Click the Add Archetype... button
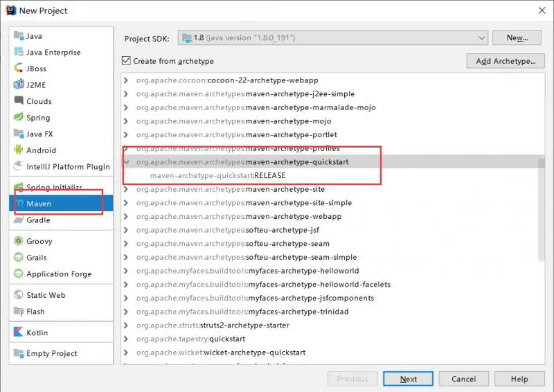The image size is (554, 392). pos(506,61)
